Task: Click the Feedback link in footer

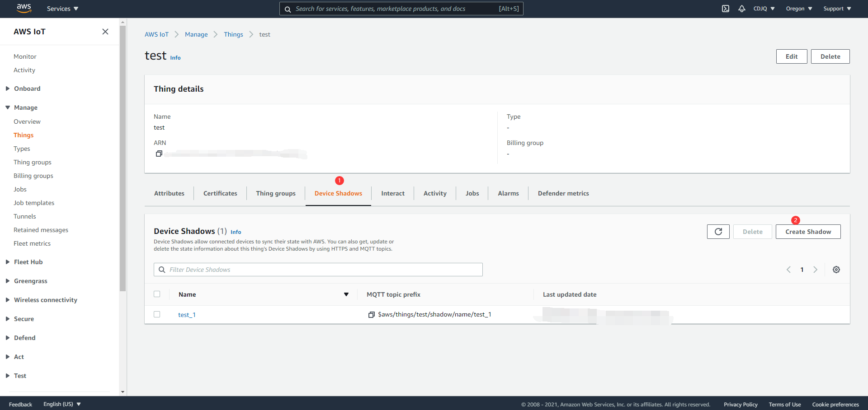Action: point(20,405)
